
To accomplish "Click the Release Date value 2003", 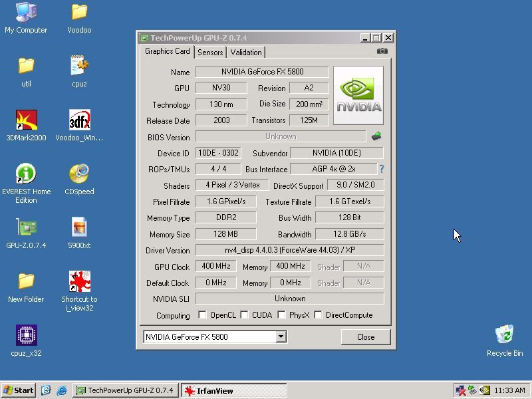I will (221, 120).
